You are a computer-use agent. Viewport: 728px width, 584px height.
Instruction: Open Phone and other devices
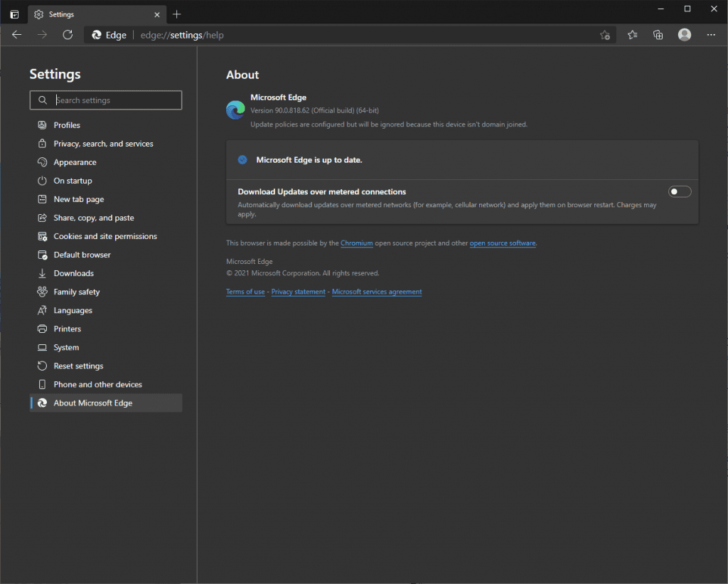point(106,385)
